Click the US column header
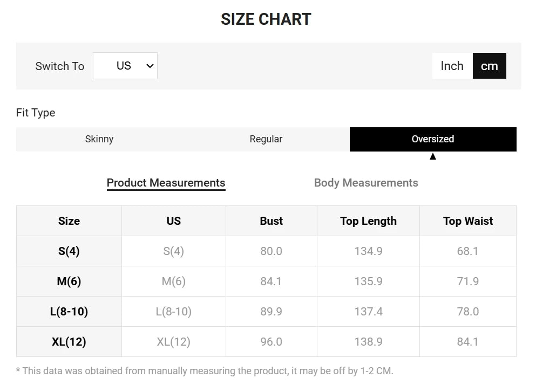Image resolution: width=536 pixels, height=392 pixels. click(x=174, y=221)
